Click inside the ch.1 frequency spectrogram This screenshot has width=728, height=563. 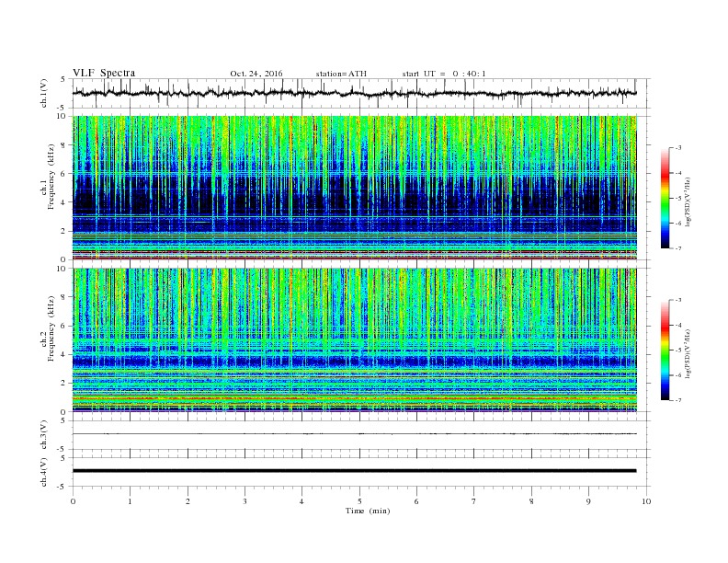click(355, 188)
